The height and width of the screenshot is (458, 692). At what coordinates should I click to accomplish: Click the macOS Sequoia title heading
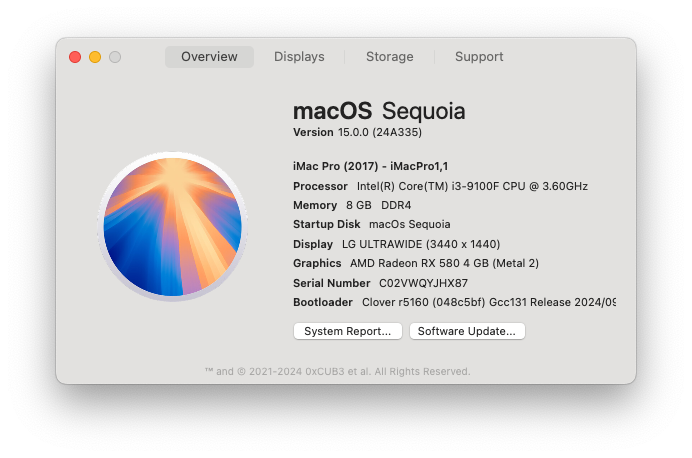pyautogui.click(x=379, y=111)
